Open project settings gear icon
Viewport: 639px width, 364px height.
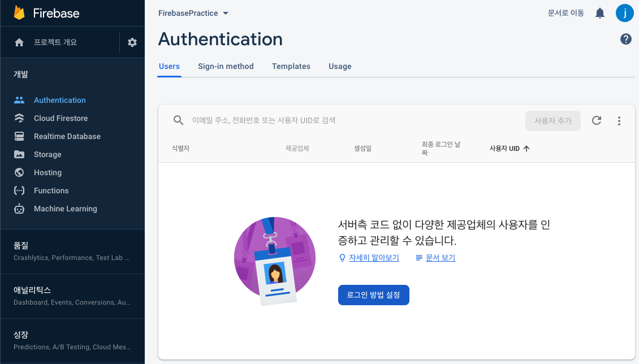[132, 42]
